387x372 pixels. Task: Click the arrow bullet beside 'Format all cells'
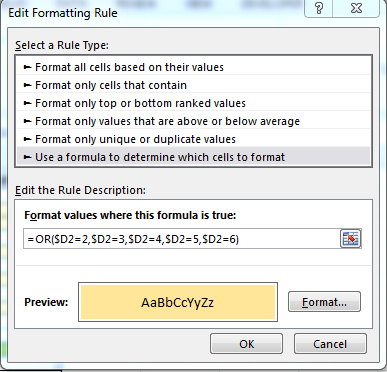(x=27, y=67)
